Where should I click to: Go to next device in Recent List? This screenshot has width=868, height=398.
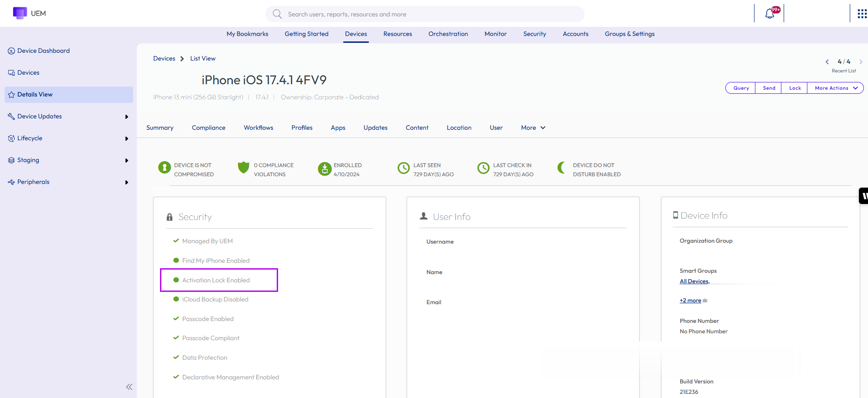click(861, 62)
